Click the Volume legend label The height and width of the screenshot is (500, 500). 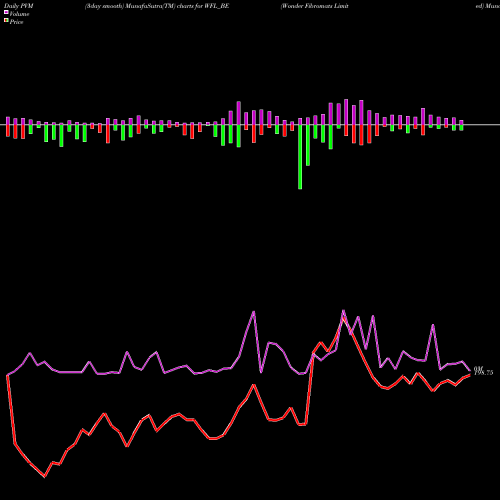pyautogui.click(x=19, y=14)
